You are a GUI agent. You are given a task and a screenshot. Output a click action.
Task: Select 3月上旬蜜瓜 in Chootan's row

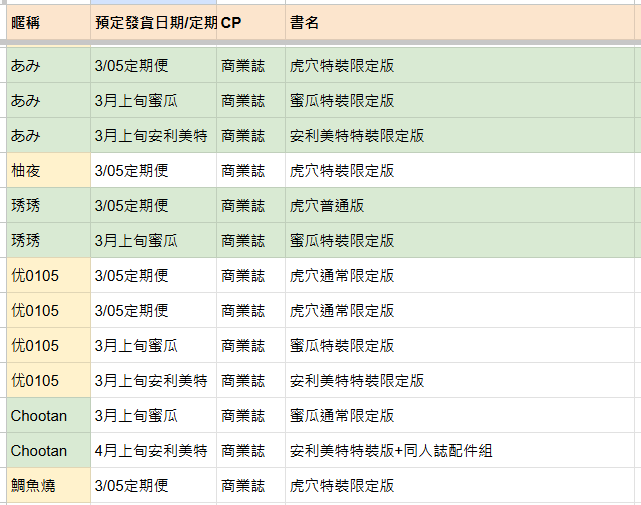(x=153, y=415)
